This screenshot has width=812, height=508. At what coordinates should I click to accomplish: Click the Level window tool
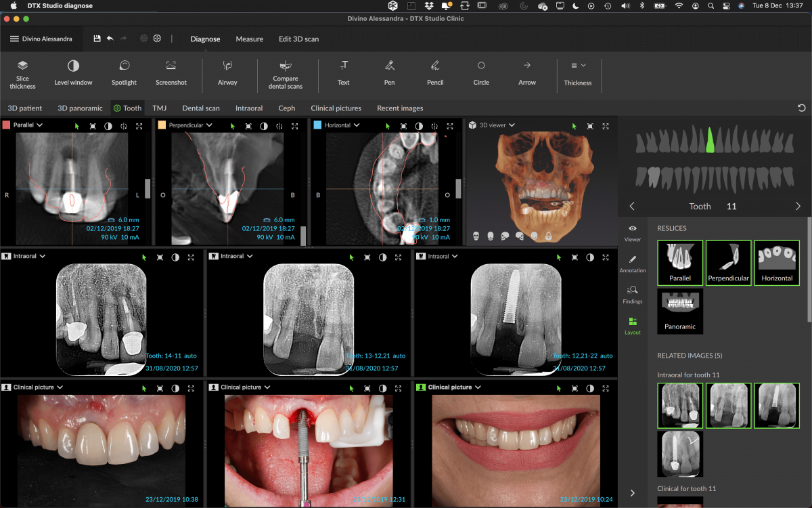point(73,72)
